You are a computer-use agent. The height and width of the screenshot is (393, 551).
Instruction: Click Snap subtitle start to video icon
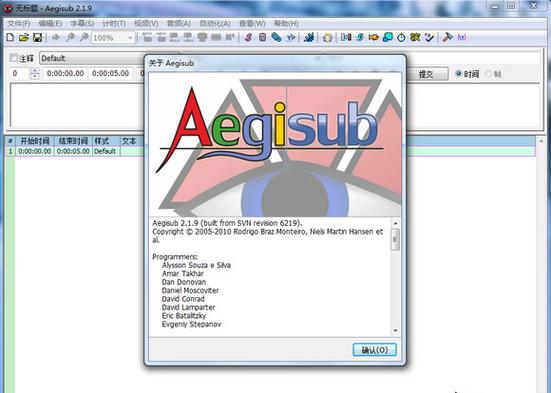point(175,37)
